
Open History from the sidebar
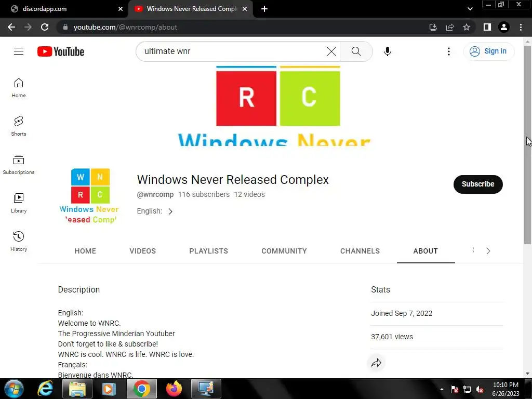(x=19, y=241)
